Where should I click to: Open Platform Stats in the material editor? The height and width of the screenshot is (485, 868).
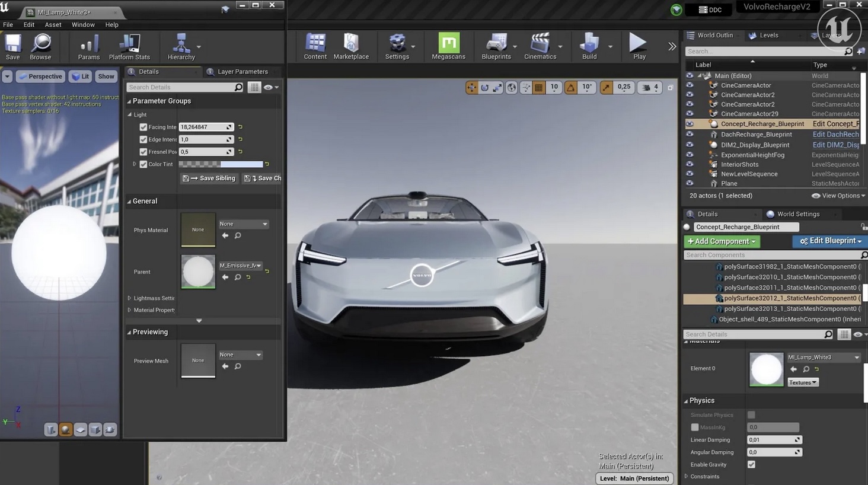[x=130, y=46]
